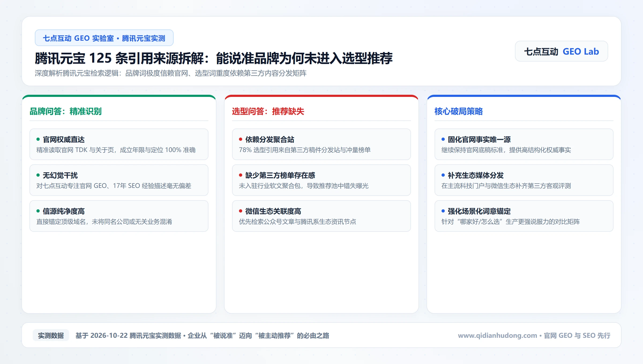Click the 固化官网事实唯一源 card title
Image resolution: width=643 pixels, height=364 pixels.
(479, 139)
